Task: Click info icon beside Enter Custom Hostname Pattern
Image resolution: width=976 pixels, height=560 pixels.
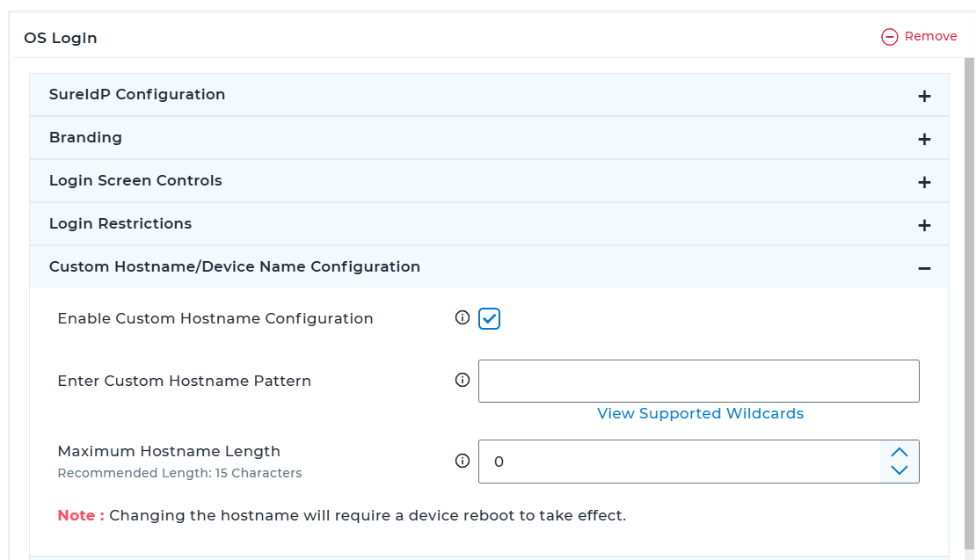Action: 463,381
